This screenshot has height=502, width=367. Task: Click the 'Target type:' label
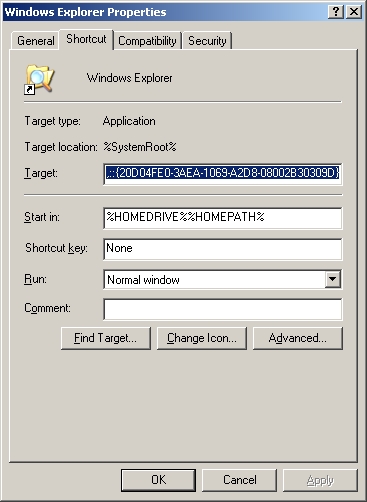(52, 121)
